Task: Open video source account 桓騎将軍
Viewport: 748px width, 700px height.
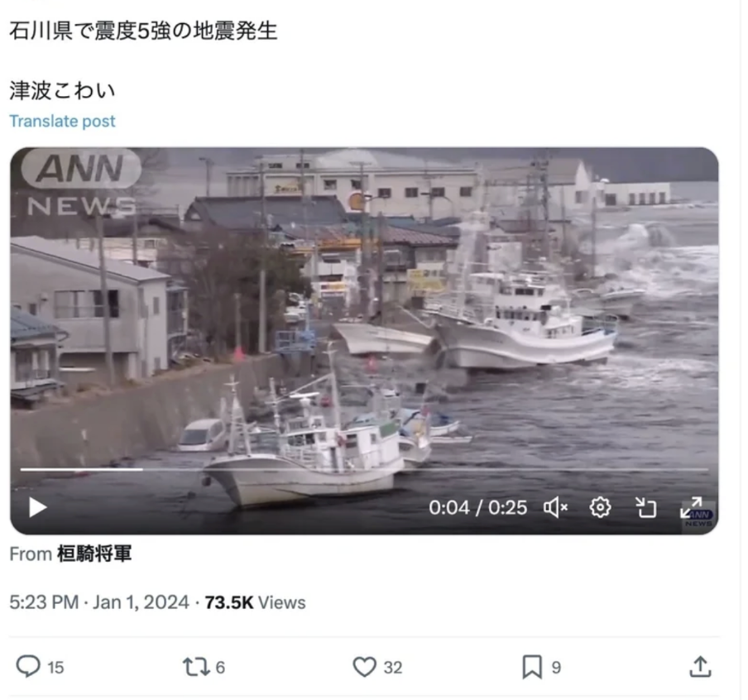Action: coord(94,554)
